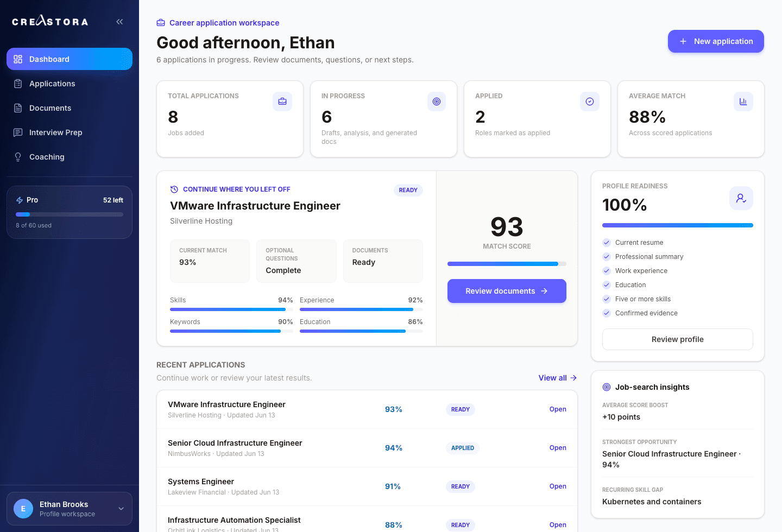Viewport: 782px width, 532px height.
Task: Open the VMware Infrastructure Engineer row
Action: point(367,409)
